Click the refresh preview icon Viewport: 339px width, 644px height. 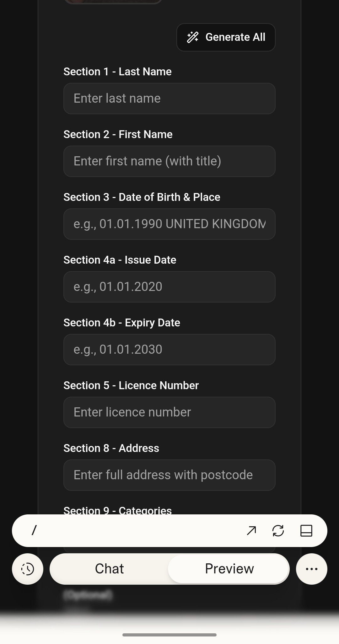pos(278,531)
